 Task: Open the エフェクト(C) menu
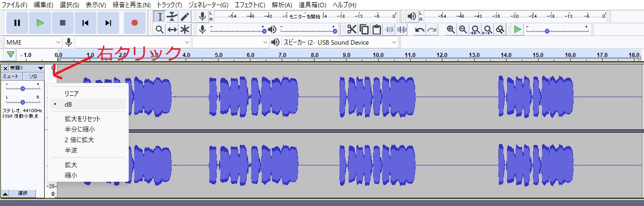point(250,5)
